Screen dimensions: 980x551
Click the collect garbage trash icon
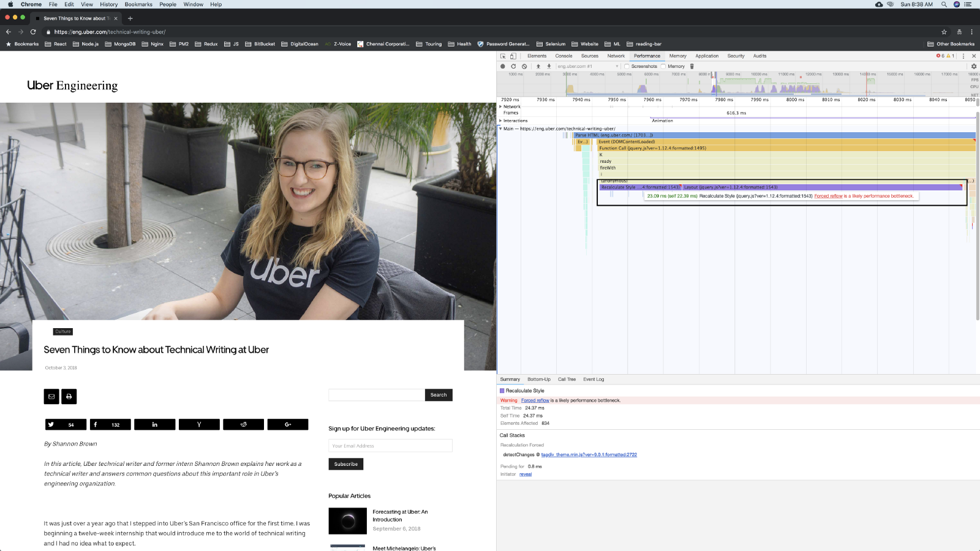(692, 66)
